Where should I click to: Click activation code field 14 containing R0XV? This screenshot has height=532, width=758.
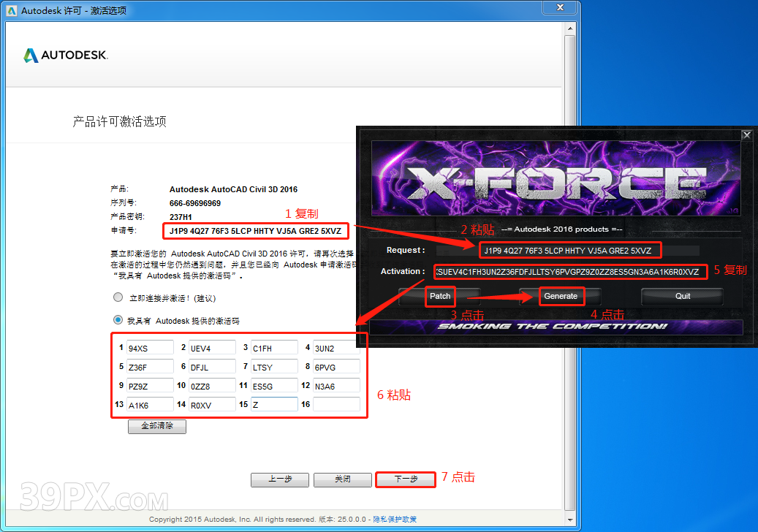coord(212,404)
